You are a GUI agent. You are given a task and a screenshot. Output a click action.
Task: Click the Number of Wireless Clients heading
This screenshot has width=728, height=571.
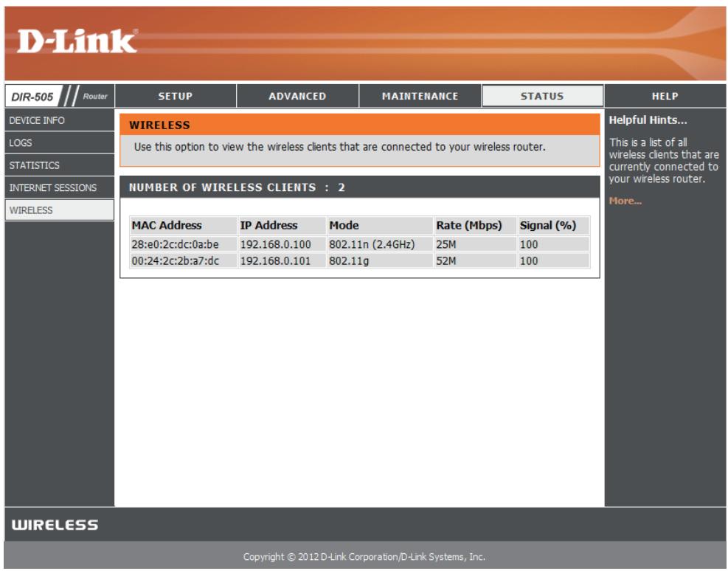[237, 187]
